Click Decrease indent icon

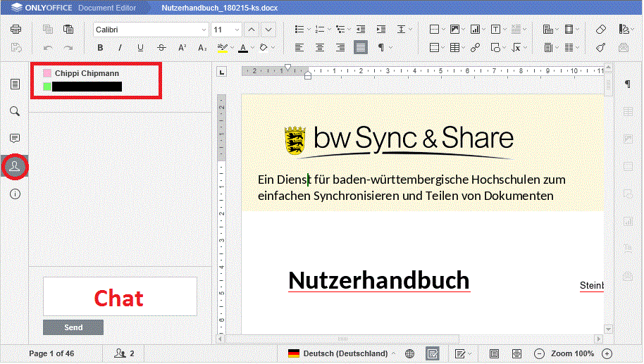(x=361, y=30)
